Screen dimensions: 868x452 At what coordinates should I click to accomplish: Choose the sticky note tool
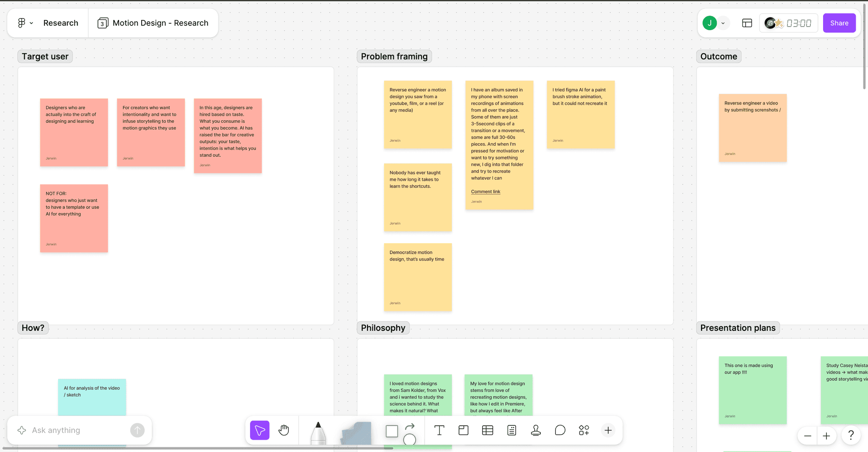pos(356,433)
